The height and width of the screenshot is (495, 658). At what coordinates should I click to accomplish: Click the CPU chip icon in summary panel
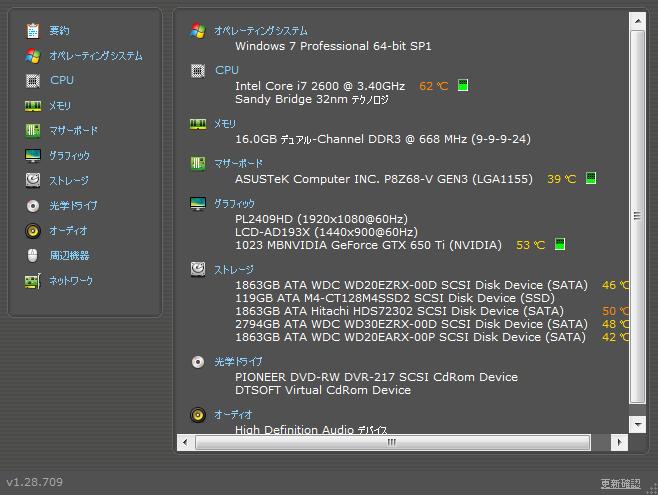pos(198,71)
